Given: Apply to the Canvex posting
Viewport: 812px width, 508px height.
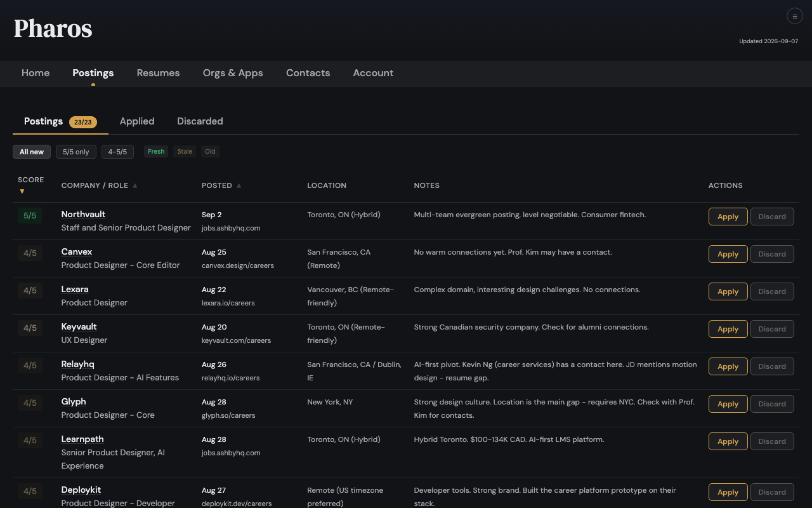Looking at the screenshot, I should 728,254.
